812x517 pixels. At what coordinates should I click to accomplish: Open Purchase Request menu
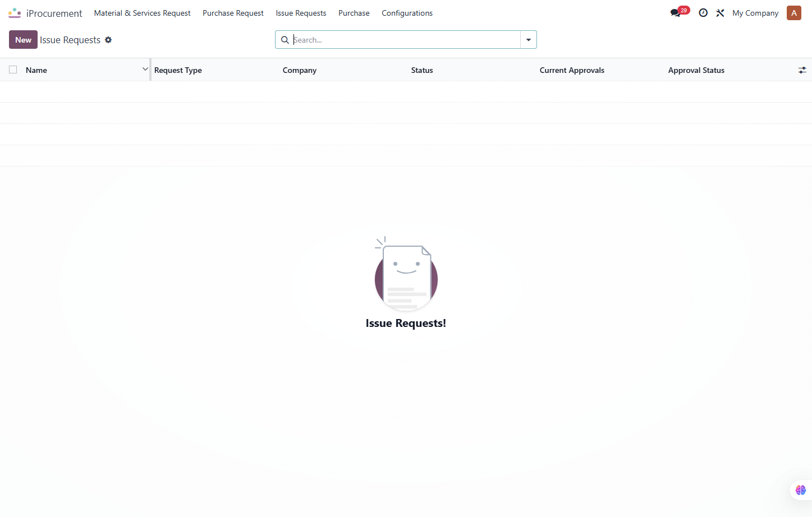(233, 13)
